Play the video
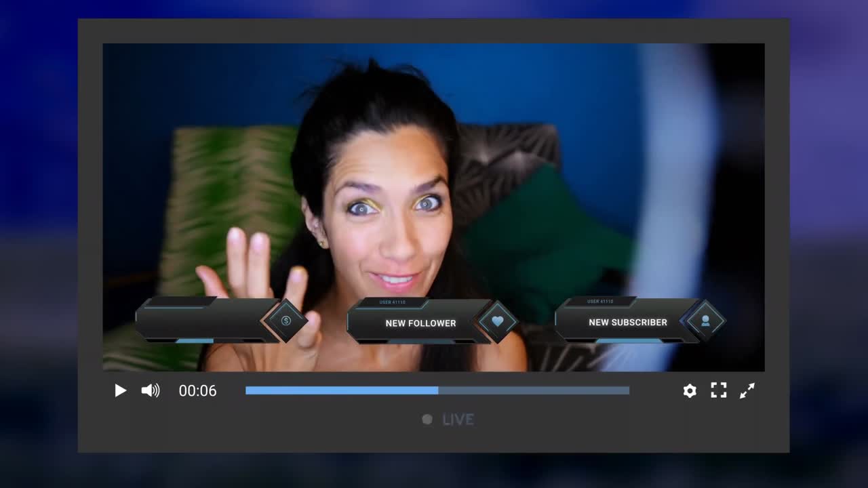Viewport: 868px width, 488px height. [121, 390]
